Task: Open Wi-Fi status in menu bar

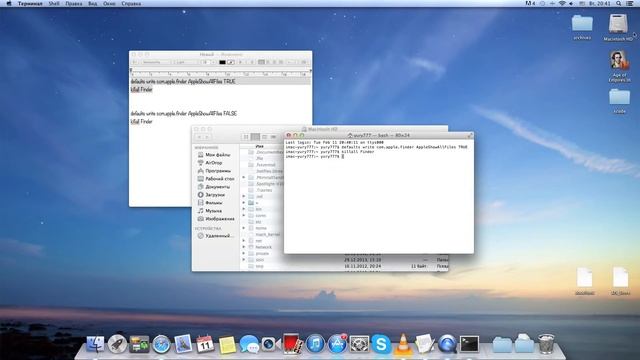Action: [562, 3]
